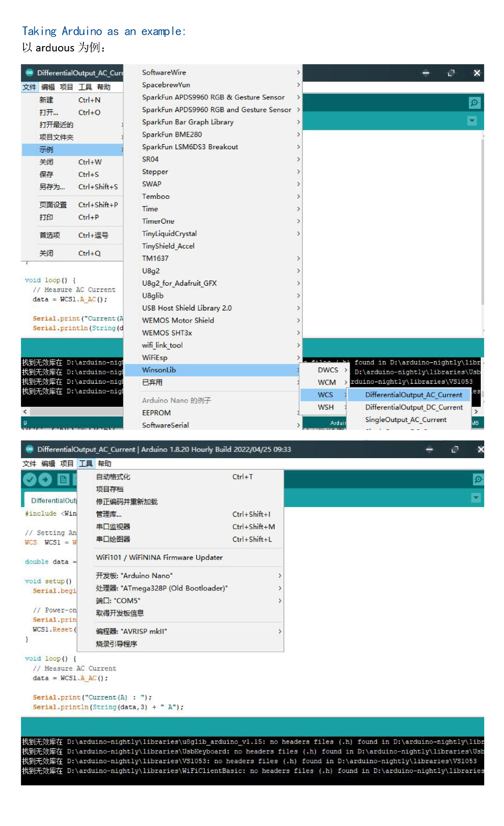Select 打开... Ctrl+O menu entry
This screenshot has height=826, width=504.
[72, 112]
